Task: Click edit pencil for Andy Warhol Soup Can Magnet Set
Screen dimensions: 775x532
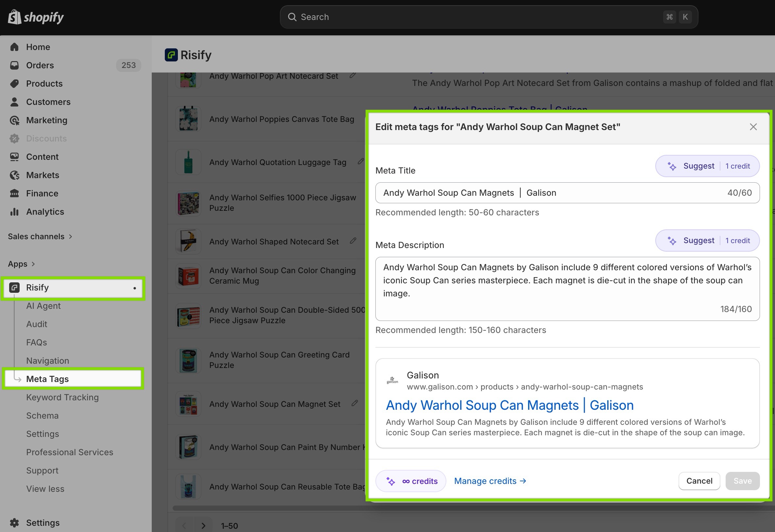Action: coord(355,403)
